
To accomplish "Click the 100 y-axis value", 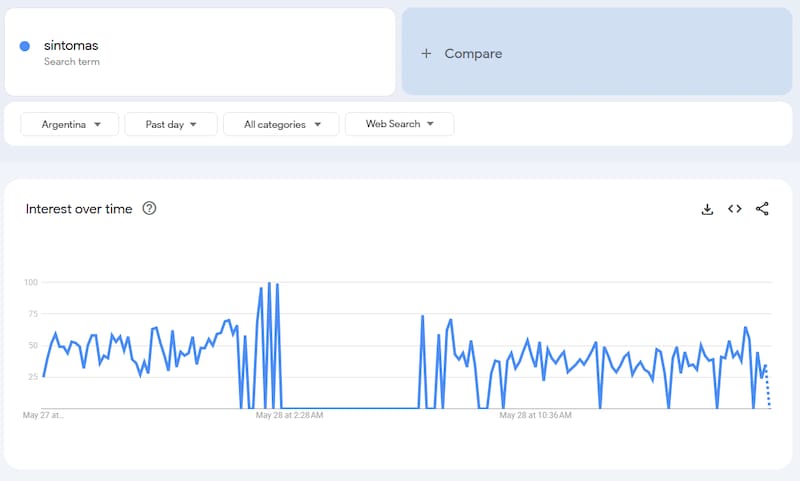I will 31,282.
